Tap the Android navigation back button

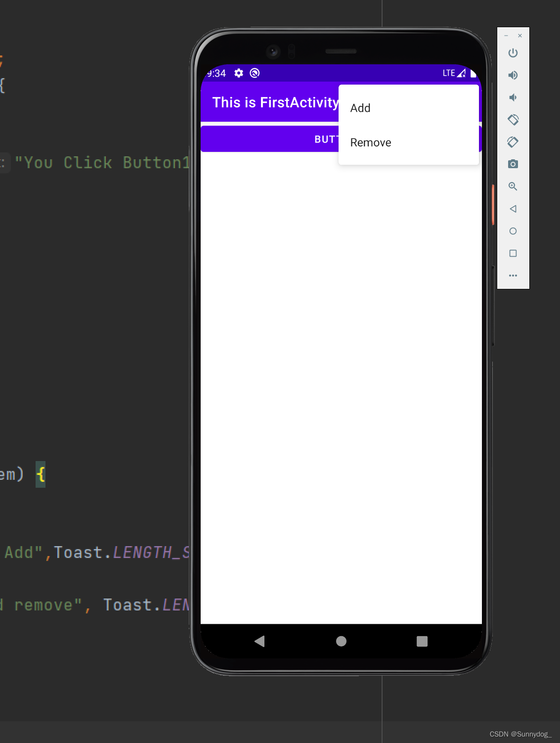tap(259, 641)
